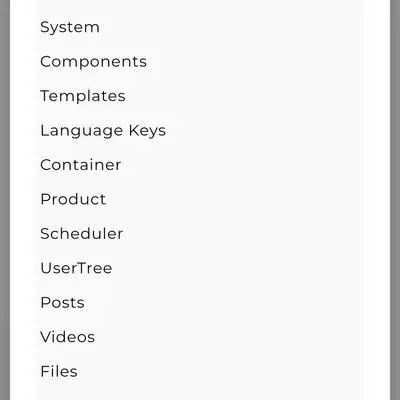Navigate to Posts
The width and height of the screenshot is (400, 400).
pyautogui.click(x=62, y=303)
